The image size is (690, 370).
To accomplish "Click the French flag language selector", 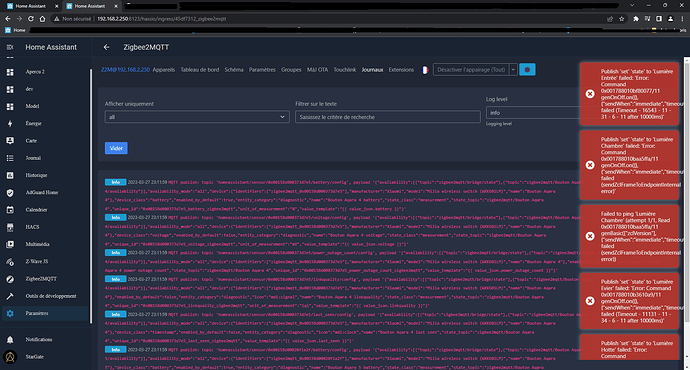I will point(425,70).
